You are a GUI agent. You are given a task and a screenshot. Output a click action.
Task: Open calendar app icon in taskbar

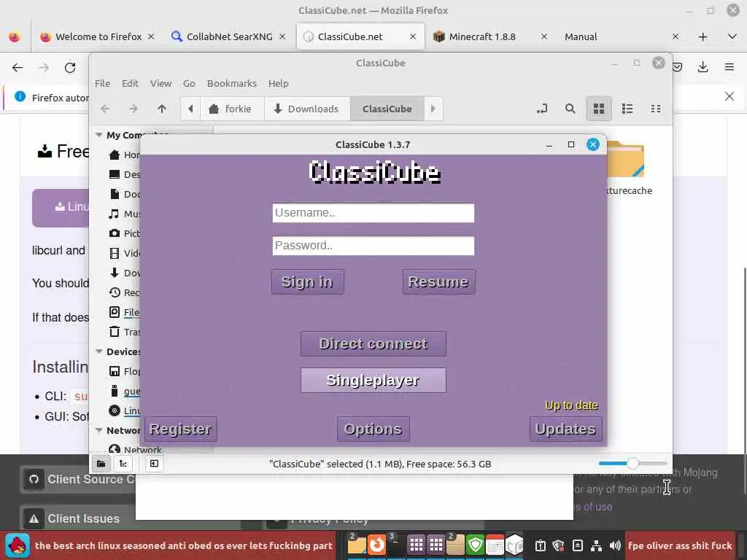coord(495,545)
